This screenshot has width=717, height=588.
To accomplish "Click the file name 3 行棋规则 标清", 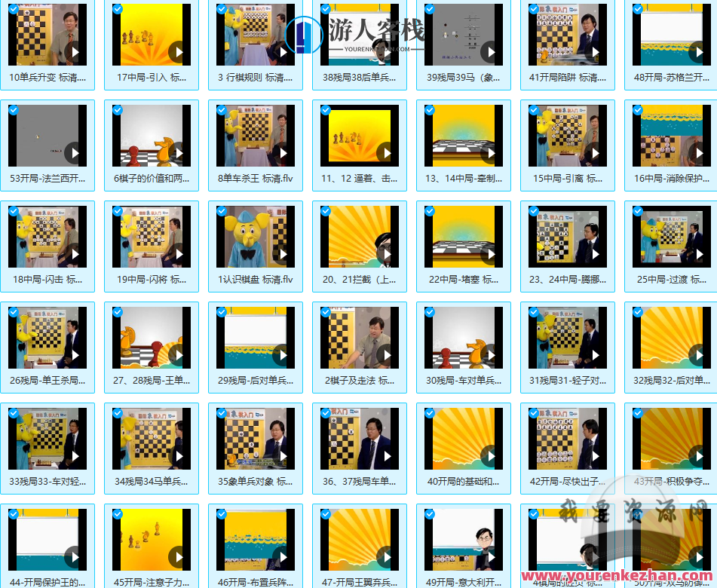I will tap(255, 78).
